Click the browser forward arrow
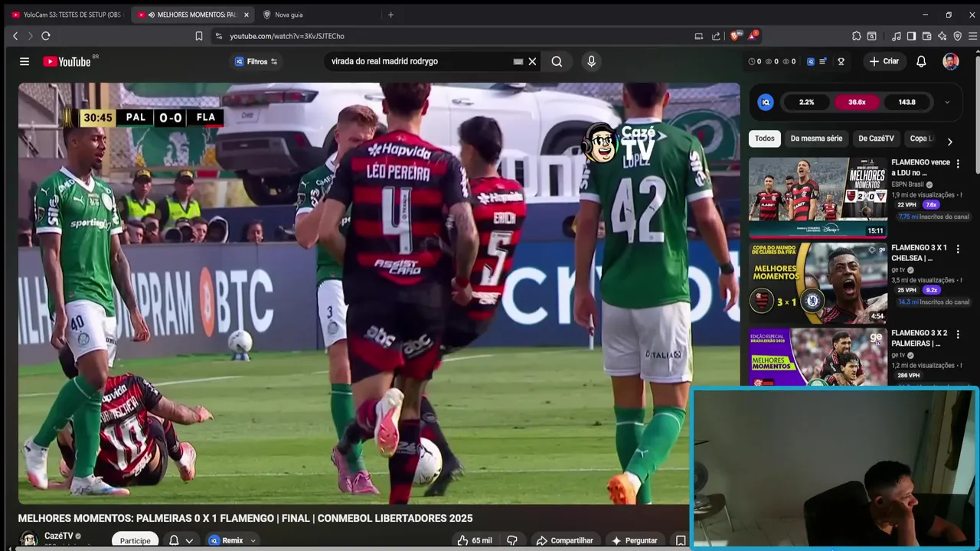 tap(30, 36)
